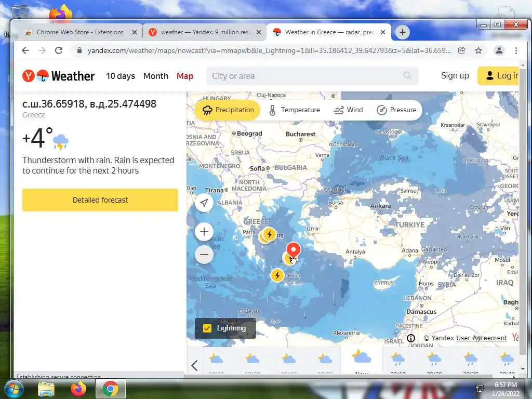Open 10 days forecast
The width and height of the screenshot is (532, 399).
tap(121, 76)
